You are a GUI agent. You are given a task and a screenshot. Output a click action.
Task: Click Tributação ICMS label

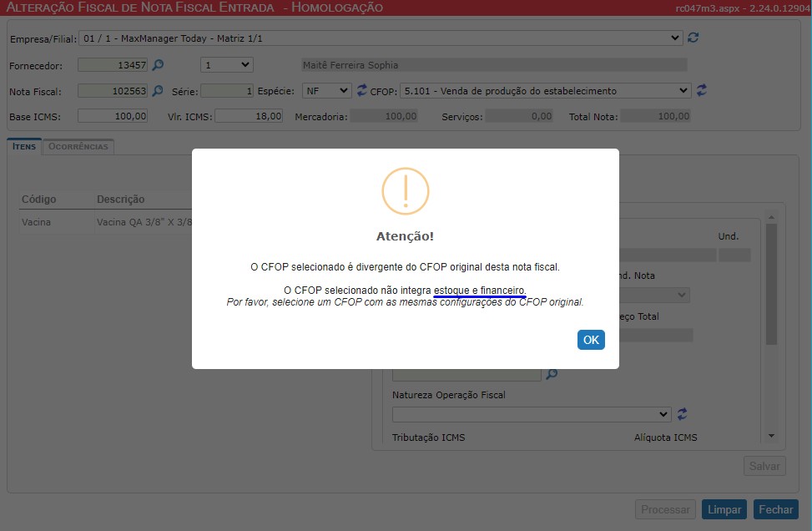(x=428, y=437)
